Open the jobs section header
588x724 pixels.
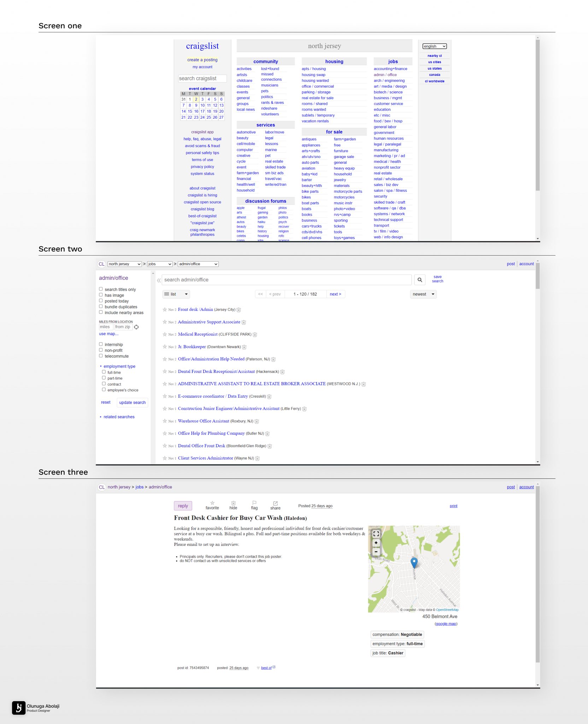click(393, 62)
